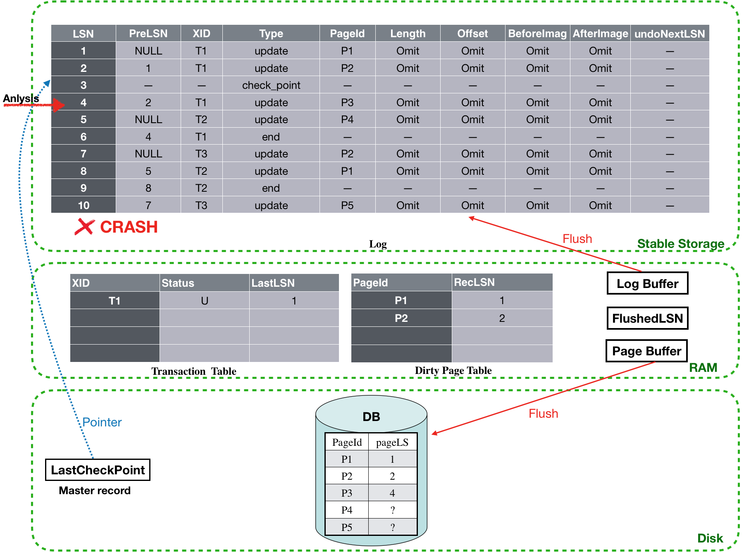The width and height of the screenshot is (756, 552).
Task: Click the LastCheckPoint box
Action: tap(98, 470)
